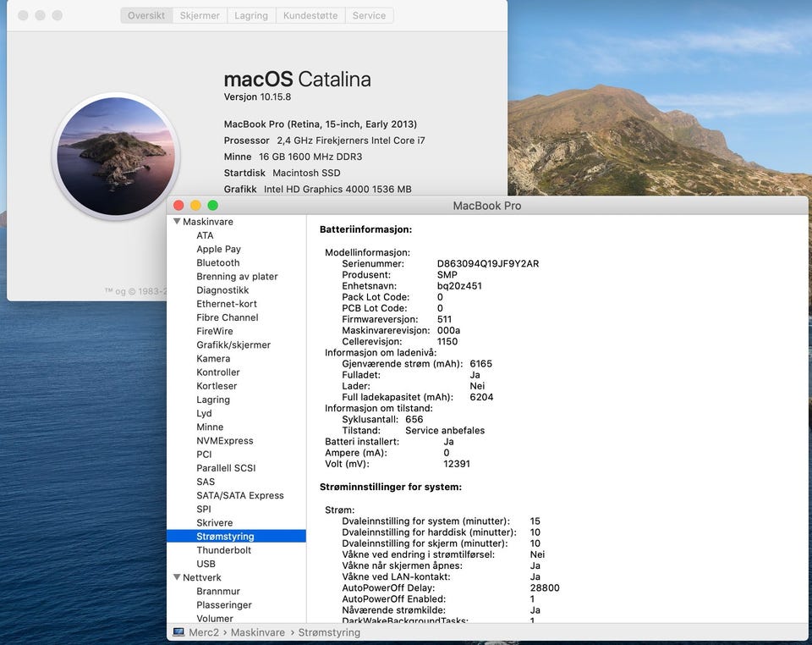
Task: Minimize the MacBook Pro system report window
Action: (x=195, y=205)
